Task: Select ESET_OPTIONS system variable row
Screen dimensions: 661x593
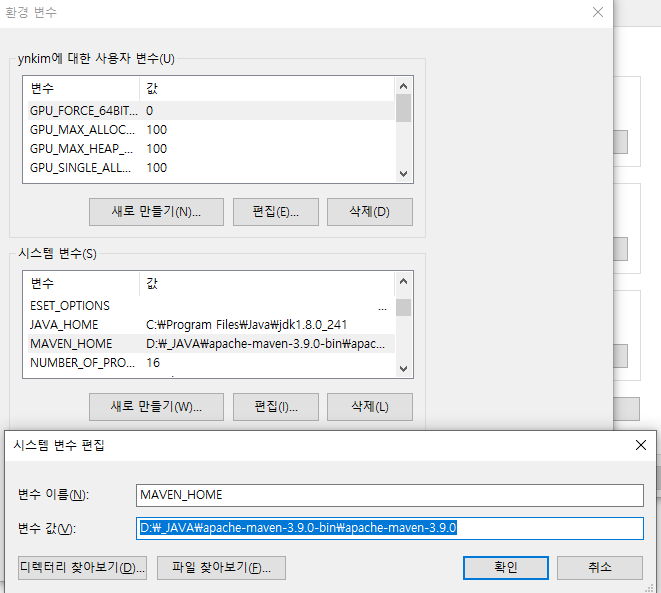Action: pyautogui.click(x=211, y=306)
